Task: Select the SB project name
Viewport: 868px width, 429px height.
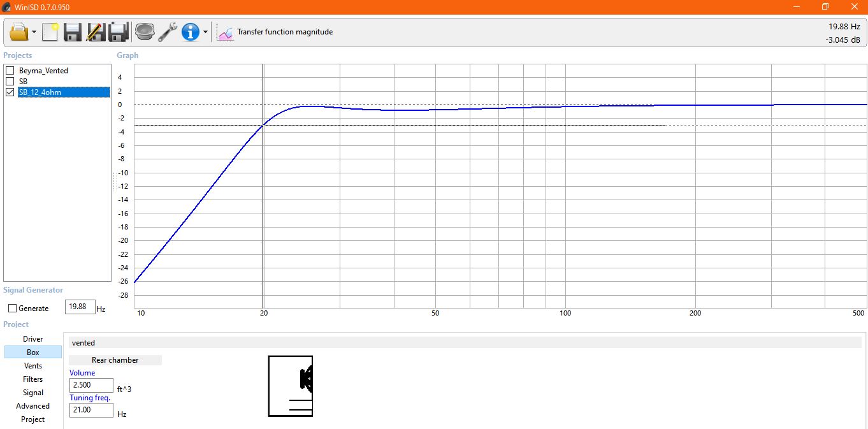Action: 23,82
